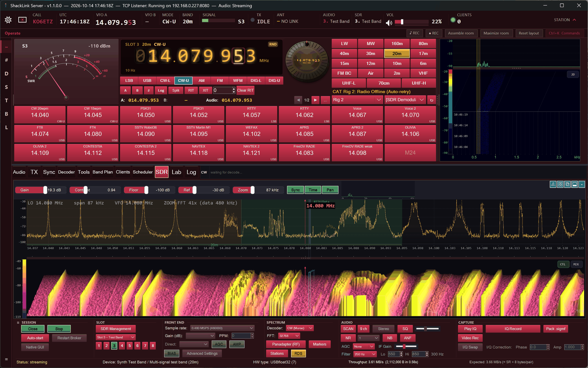
Task: Select the 40m band button
Action: pyautogui.click(x=344, y=54)
